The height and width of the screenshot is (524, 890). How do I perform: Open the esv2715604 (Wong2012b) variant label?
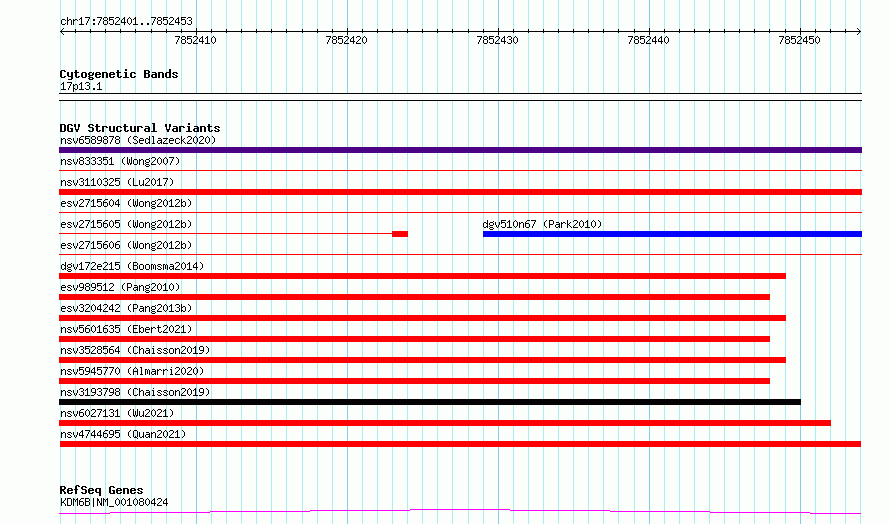coord(126,203)
